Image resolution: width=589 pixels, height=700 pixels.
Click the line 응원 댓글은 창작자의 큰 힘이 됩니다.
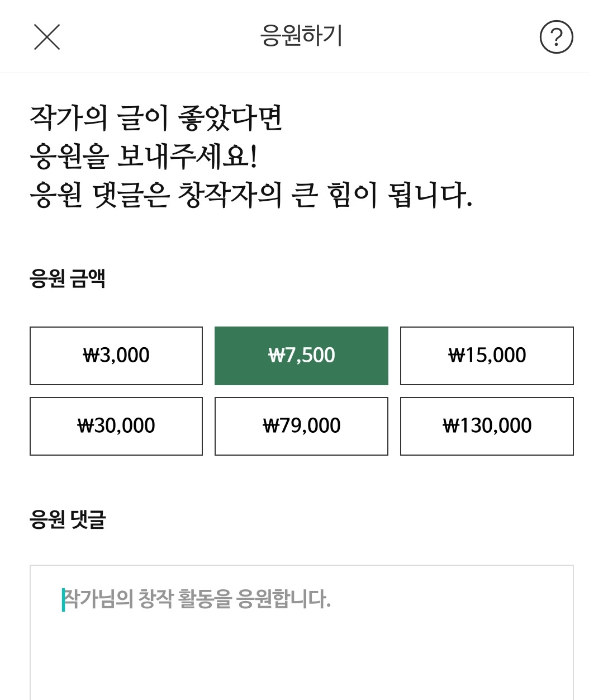click(251, 195)
